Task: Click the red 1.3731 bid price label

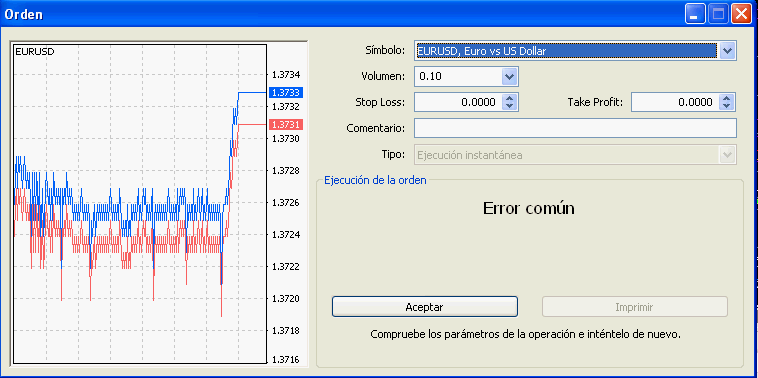Action: tap(285, 125)
